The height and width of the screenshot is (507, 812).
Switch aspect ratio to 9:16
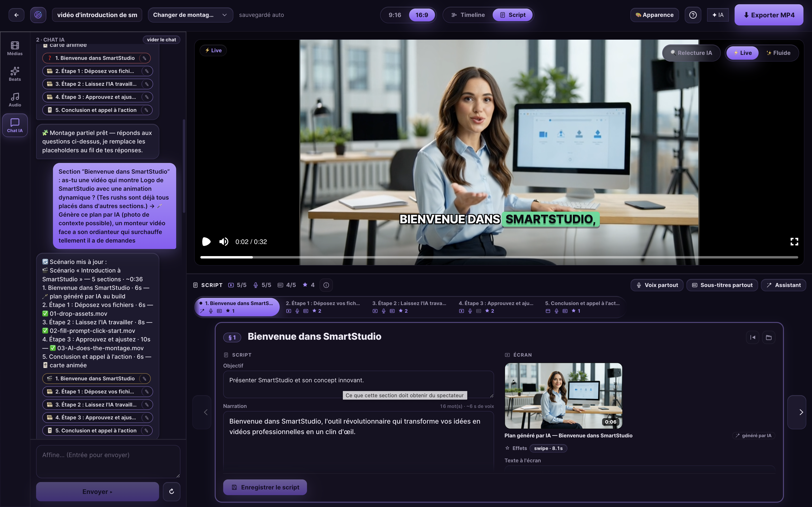[x=395, y=15]
